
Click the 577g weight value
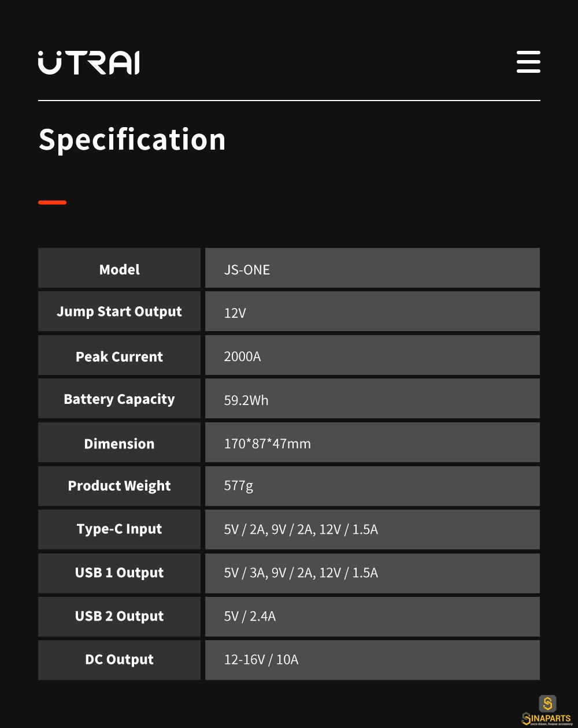238,486
